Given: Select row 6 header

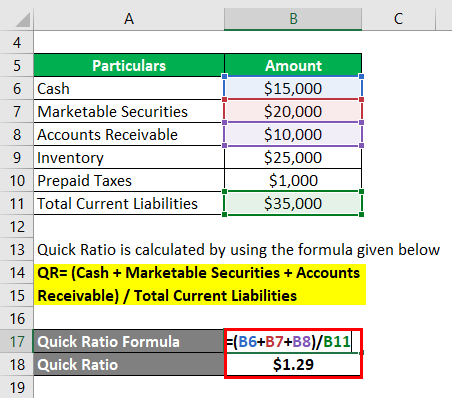Looking at the screenshot, I should tap(17, 88).
